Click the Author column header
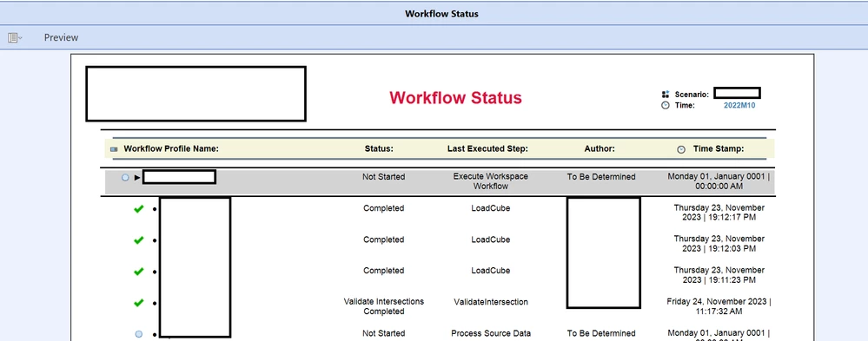 click(600, 148)
